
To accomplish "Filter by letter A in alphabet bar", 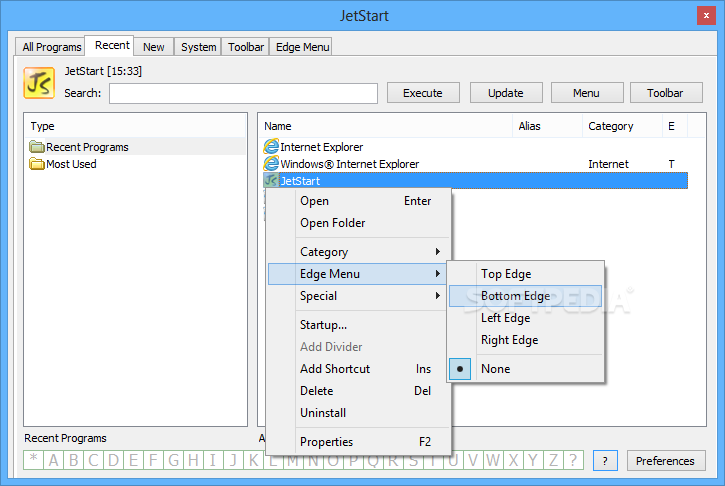I will (54, 460).
